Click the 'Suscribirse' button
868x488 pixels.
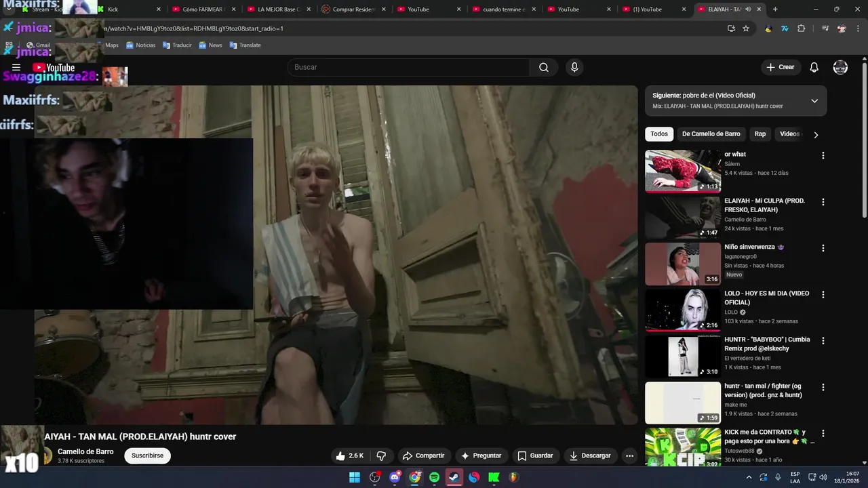coord(147,455)
